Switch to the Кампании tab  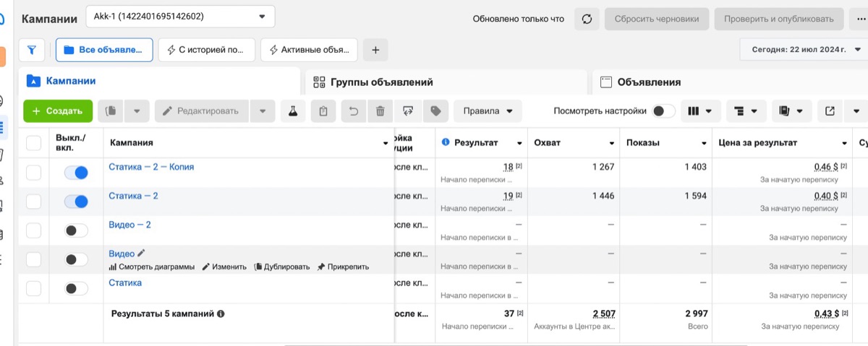pyautogui.click(x=158, y=82)
